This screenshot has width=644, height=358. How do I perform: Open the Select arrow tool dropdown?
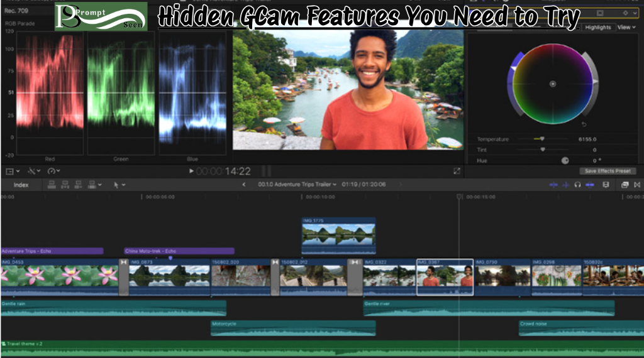tap(119, 185)
